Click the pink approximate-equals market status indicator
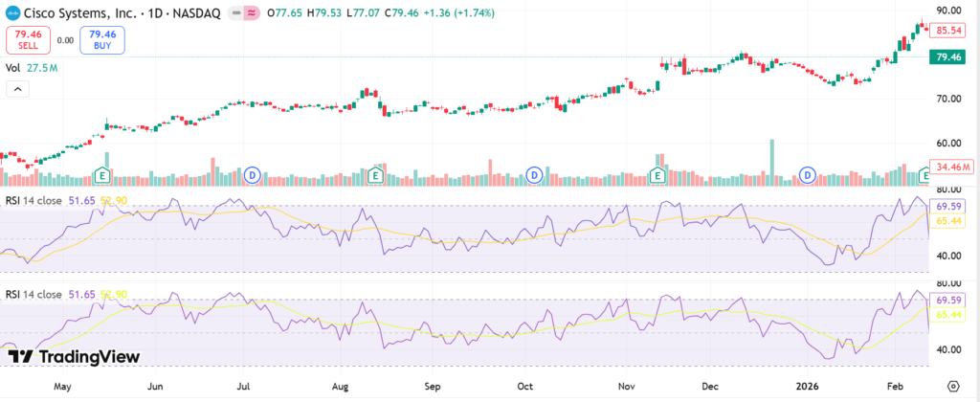 click(x=252, y=14)
